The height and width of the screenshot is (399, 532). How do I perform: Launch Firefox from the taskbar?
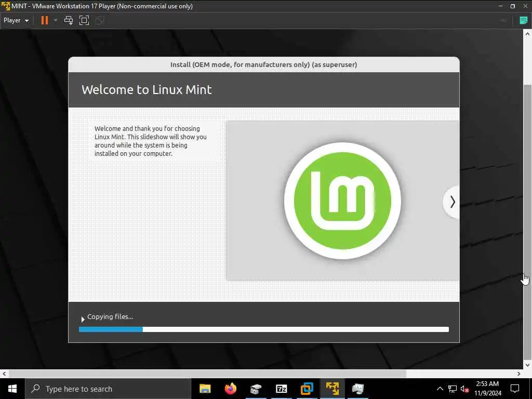pos(230,389)
